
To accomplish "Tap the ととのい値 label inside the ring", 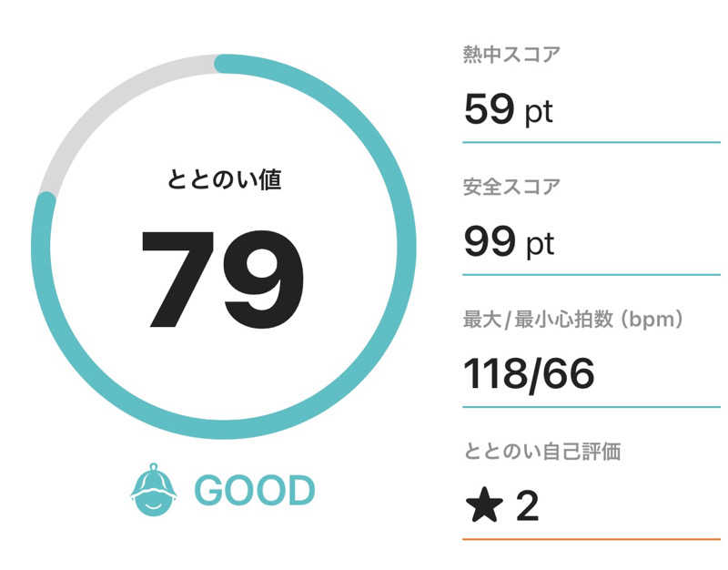I will click(225, 179).
